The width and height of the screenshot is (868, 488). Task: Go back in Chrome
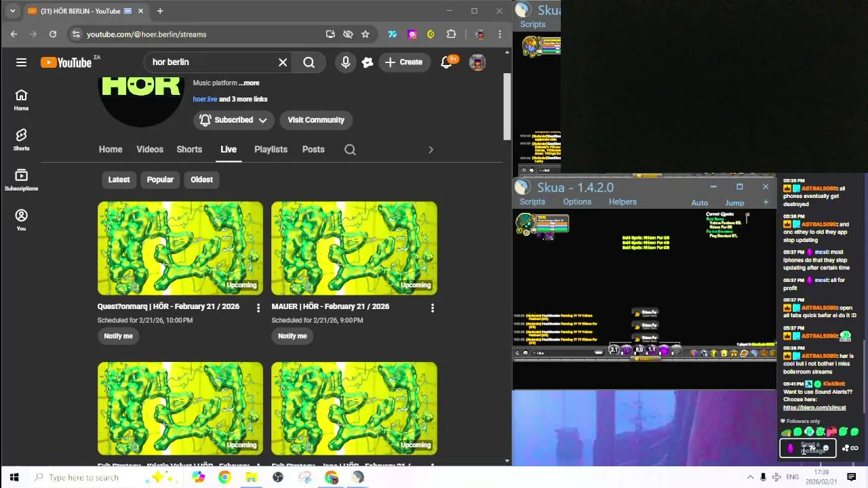[14, 34]
